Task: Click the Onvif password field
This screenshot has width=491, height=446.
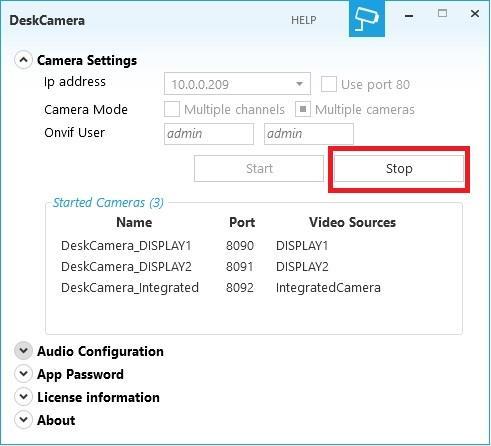Action: (309, 134)
